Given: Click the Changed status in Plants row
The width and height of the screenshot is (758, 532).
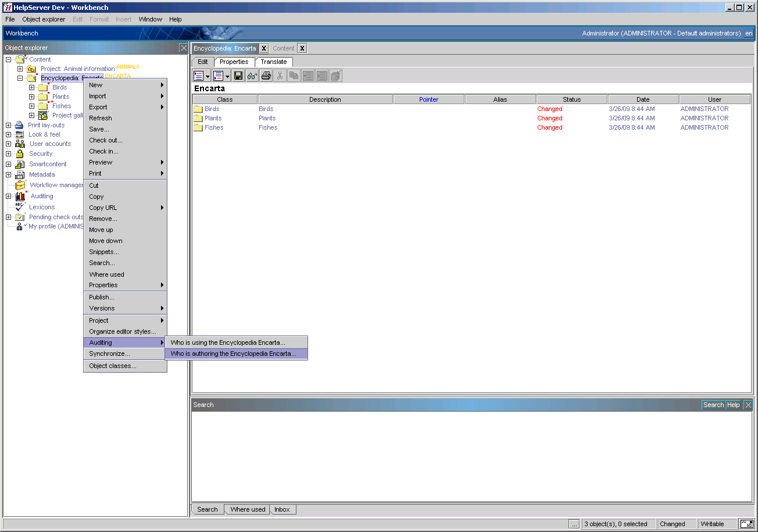Looking at the screenshot, I should 550,118.
